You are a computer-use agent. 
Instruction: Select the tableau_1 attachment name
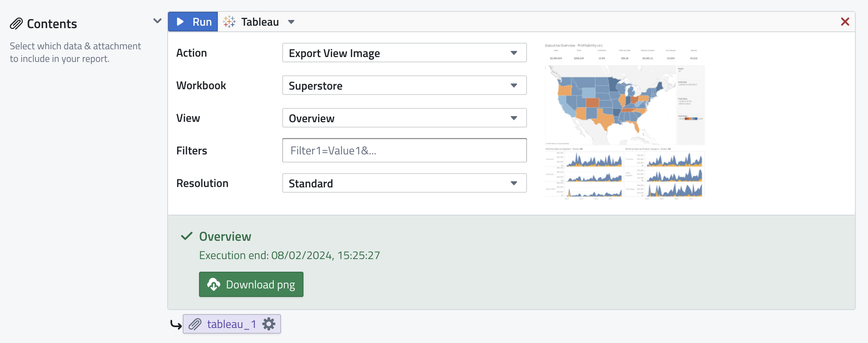pyautogui.click(x=231, y=324)
